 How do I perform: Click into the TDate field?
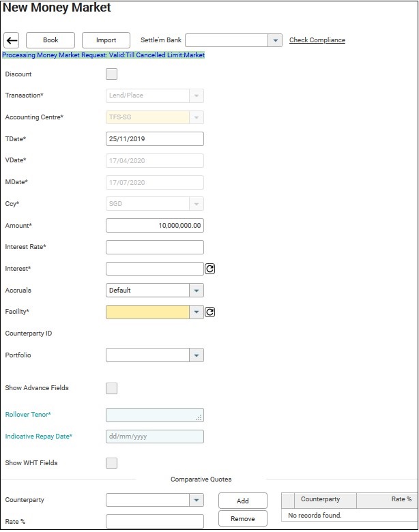155,139
